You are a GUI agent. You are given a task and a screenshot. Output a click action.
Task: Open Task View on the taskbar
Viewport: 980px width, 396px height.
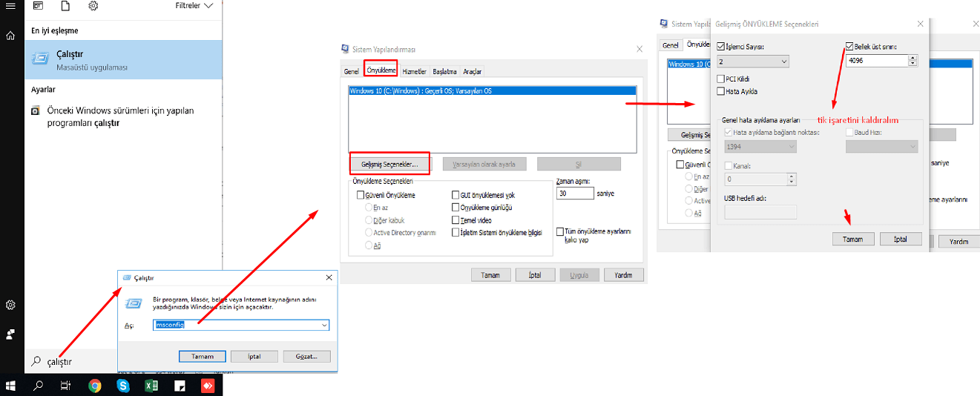click(65, 386)
